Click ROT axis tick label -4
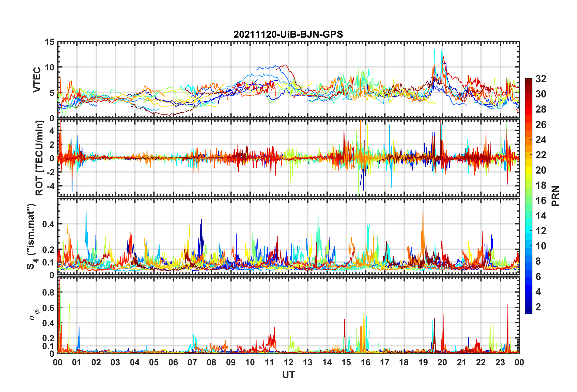 tap(51, 186)
